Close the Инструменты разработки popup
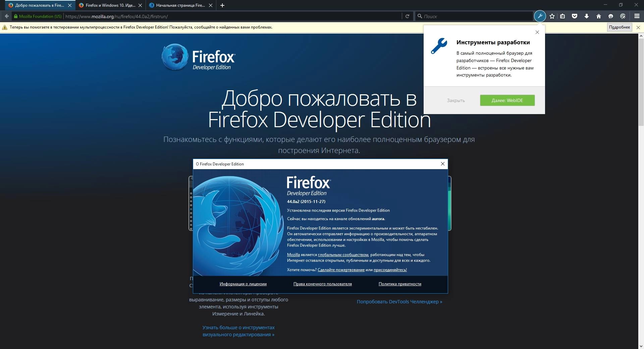Screen dimensions: 644x349 (x=537, y=32)
